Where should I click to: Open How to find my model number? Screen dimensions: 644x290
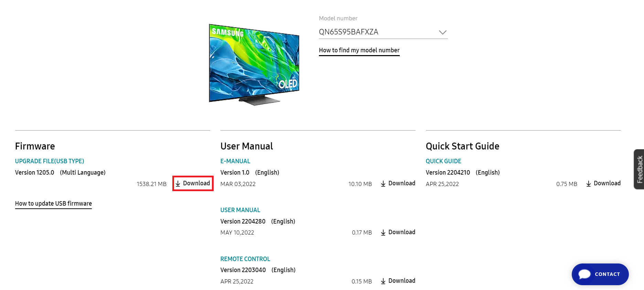coord(359,50)
